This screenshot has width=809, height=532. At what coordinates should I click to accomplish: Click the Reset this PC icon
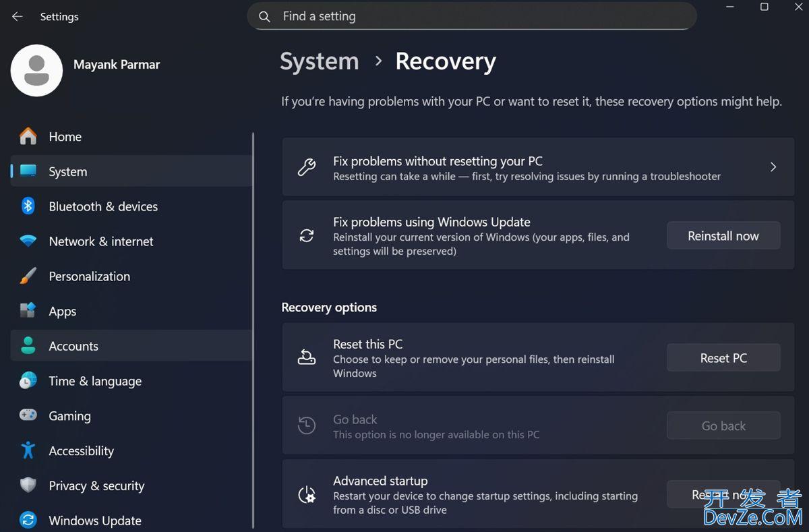(307, 357)
